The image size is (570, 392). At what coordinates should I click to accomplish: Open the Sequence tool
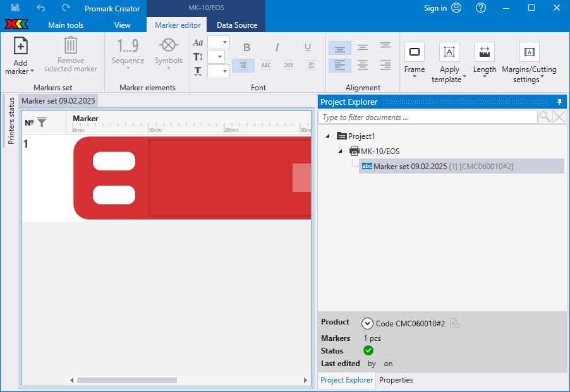128,54
